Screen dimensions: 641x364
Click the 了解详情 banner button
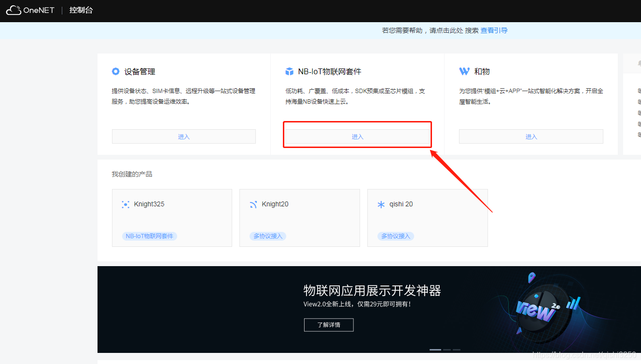point(329,325)
